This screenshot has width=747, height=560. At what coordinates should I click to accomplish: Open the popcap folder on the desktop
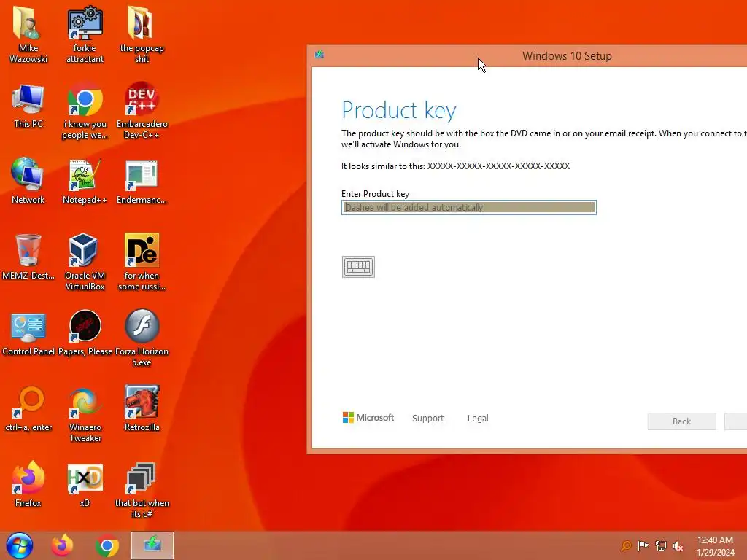click(142, 34)
